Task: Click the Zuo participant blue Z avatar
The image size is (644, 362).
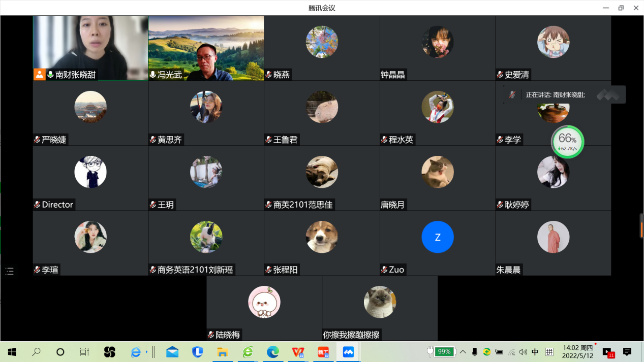Action: click(437, 237)
